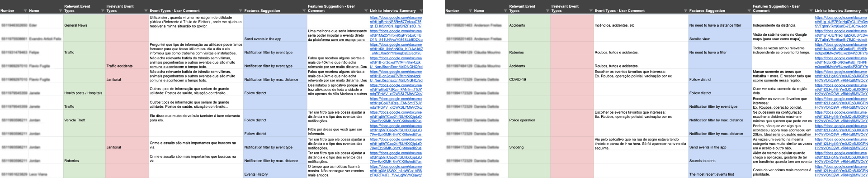Screen dimensions: 868x178
Task: Select the 'Events History' cell
Action: (x=275, y=171)
